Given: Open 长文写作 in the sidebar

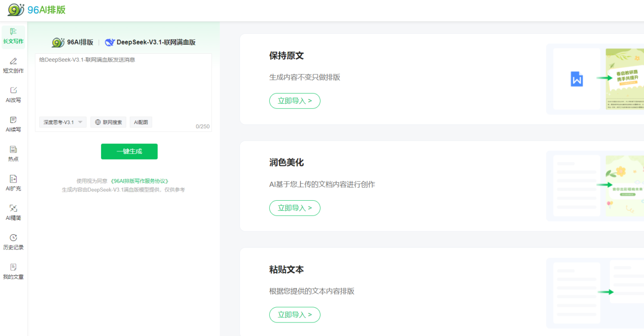Looking at the screenshot, I should tap(13, 36).
